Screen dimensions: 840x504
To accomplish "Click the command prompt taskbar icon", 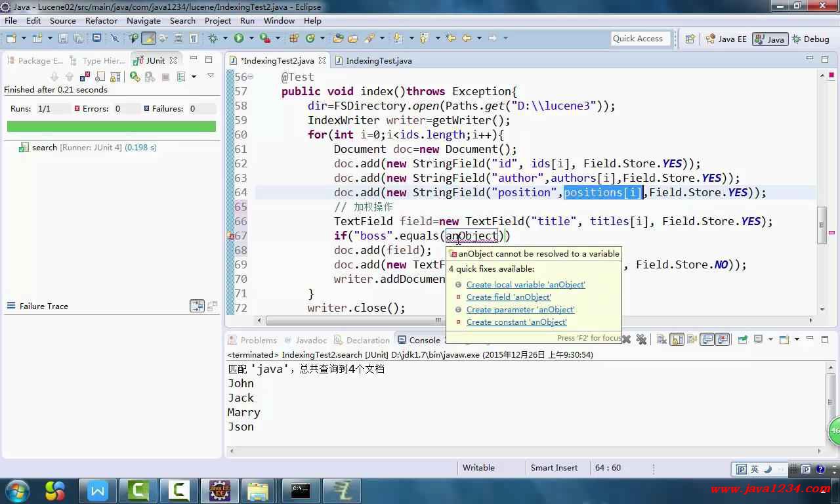I will 301,490.
